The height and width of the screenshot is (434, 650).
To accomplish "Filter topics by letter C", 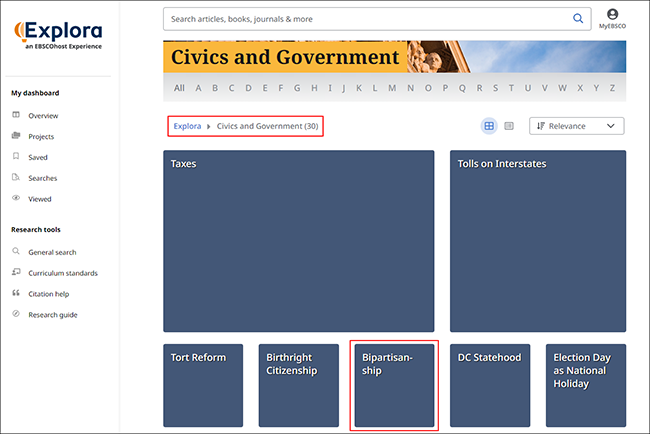I will (231, 88).
